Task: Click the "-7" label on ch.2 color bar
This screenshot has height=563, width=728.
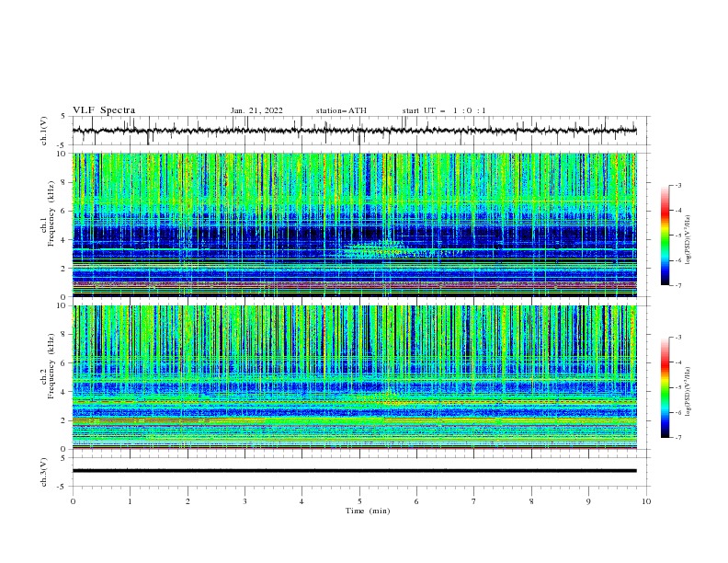Action: [x=678, y=438]
